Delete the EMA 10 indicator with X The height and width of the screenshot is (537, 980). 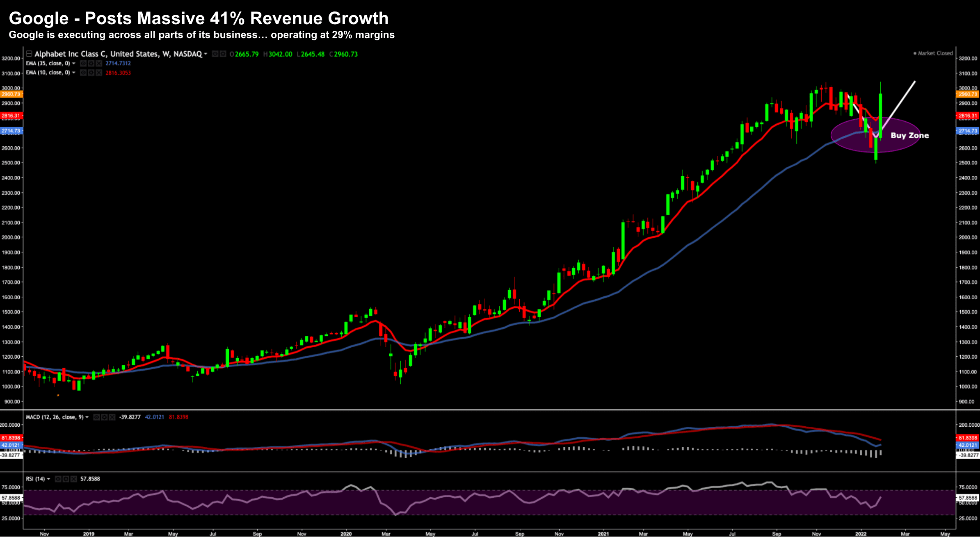pos(99,73)
